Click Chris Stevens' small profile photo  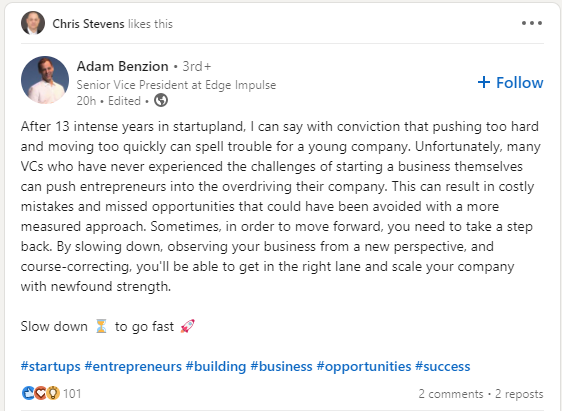pyautogui.click(x=33, y=23)
